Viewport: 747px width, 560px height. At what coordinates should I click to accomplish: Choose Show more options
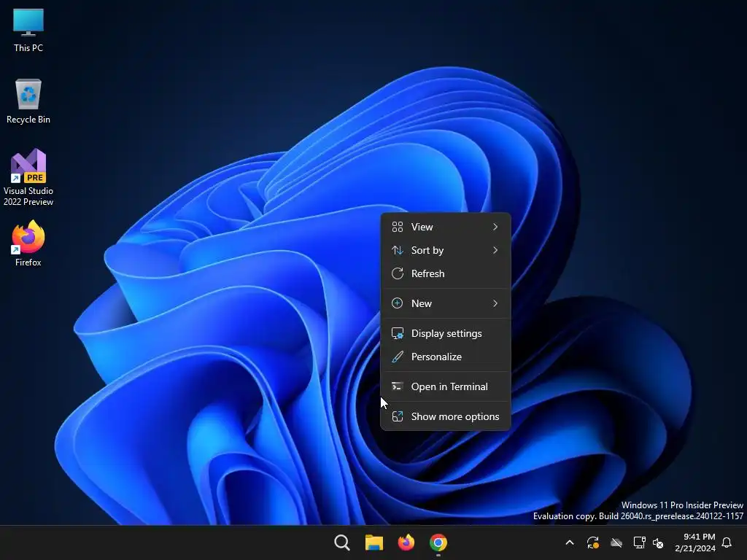446,416
